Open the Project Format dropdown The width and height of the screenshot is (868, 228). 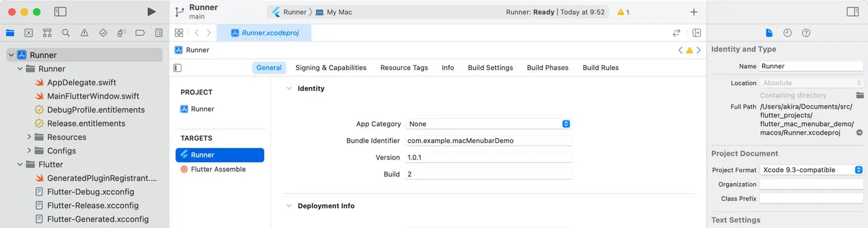tap(812, 170)
